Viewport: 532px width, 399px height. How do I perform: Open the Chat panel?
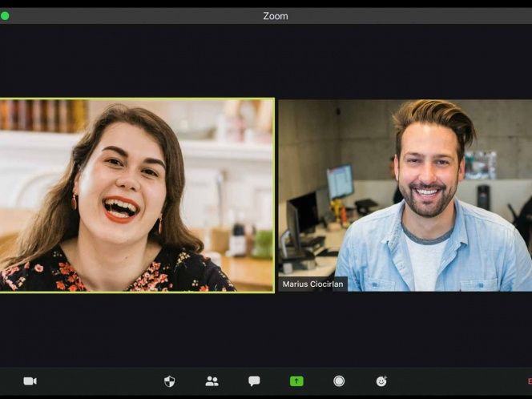coord(254,381)
